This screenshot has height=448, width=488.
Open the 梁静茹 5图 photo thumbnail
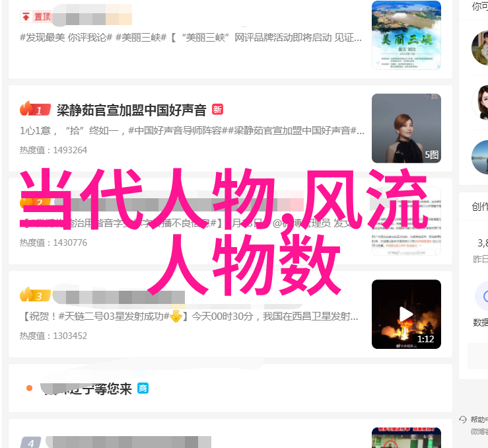click(x=406, y=128)
